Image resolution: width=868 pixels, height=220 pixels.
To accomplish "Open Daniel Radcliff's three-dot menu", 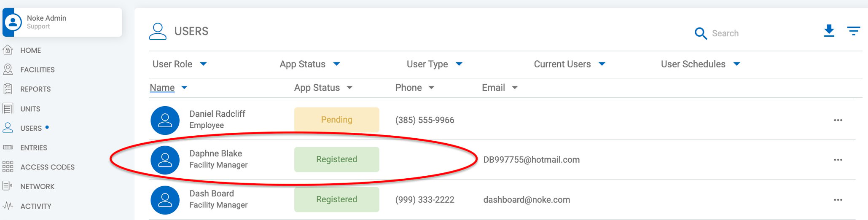I will point(838,120).
